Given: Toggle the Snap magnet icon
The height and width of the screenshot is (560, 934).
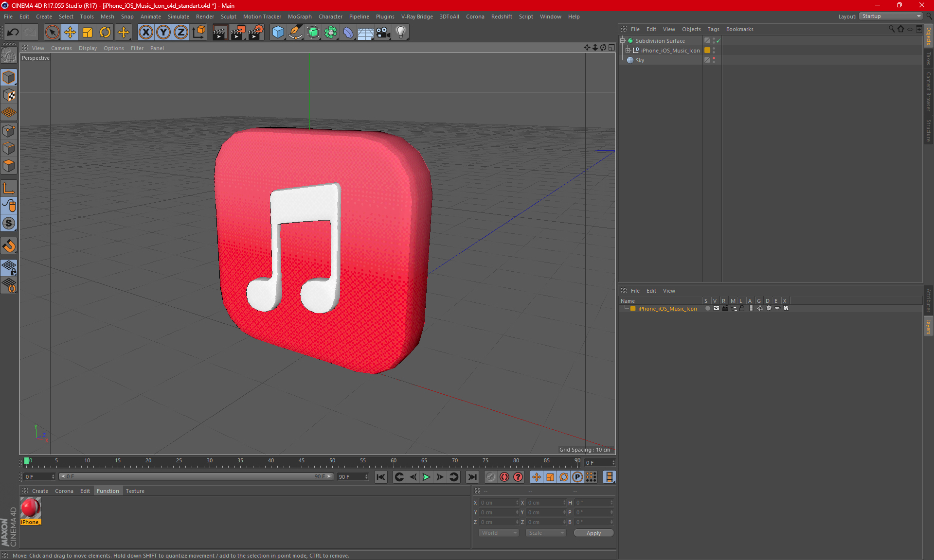Looking at the screenshot, I should tap(9, 246).
